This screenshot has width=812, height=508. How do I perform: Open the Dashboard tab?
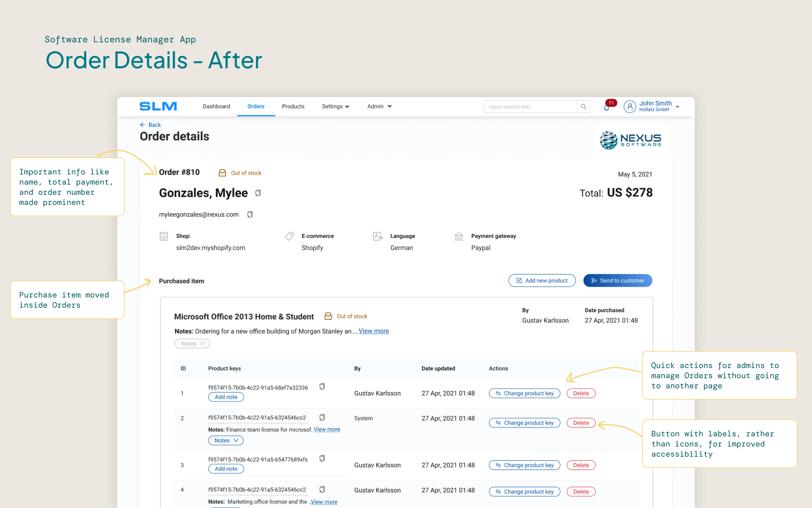[217, 106]
